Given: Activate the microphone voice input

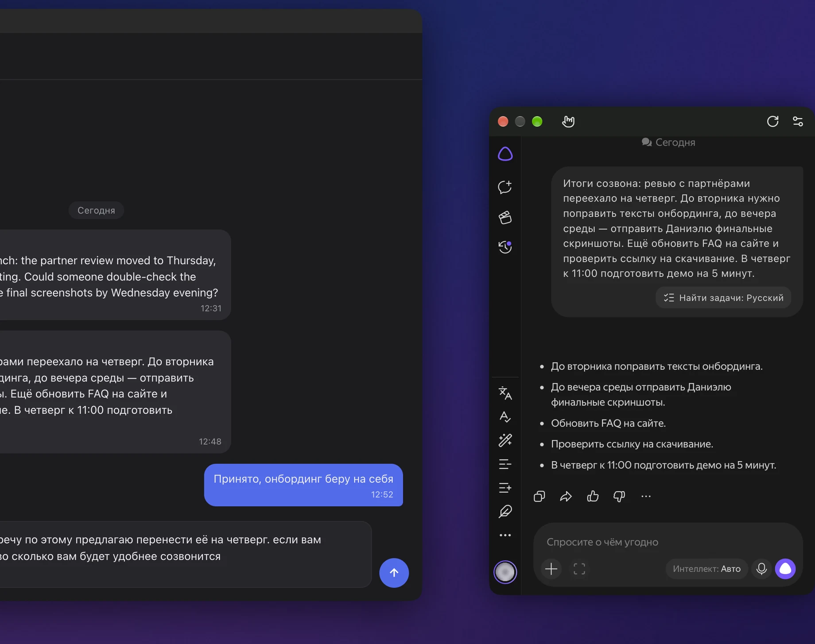Looking at the screenshot, I should tap(761, 569).
